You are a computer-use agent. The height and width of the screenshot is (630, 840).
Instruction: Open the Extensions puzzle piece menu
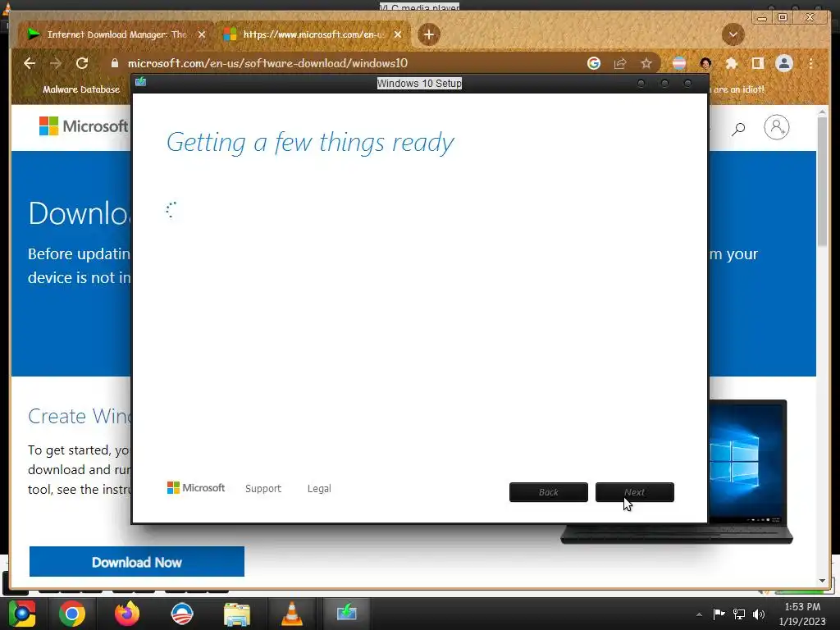(731, 63)
